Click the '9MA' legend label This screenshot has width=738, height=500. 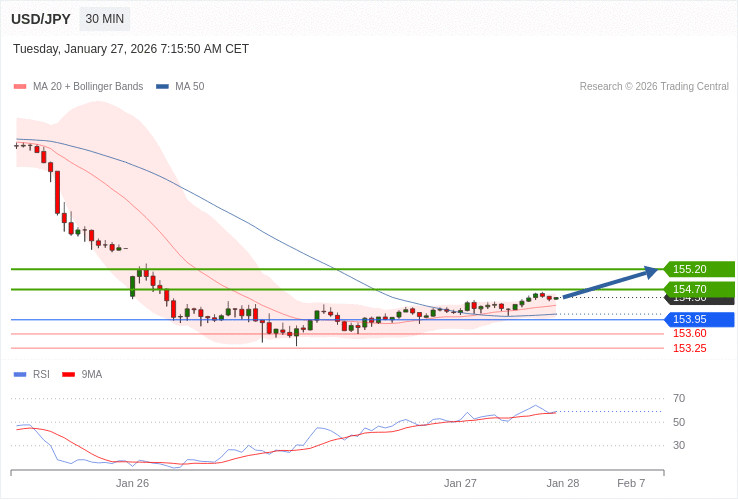pos(92,375)
